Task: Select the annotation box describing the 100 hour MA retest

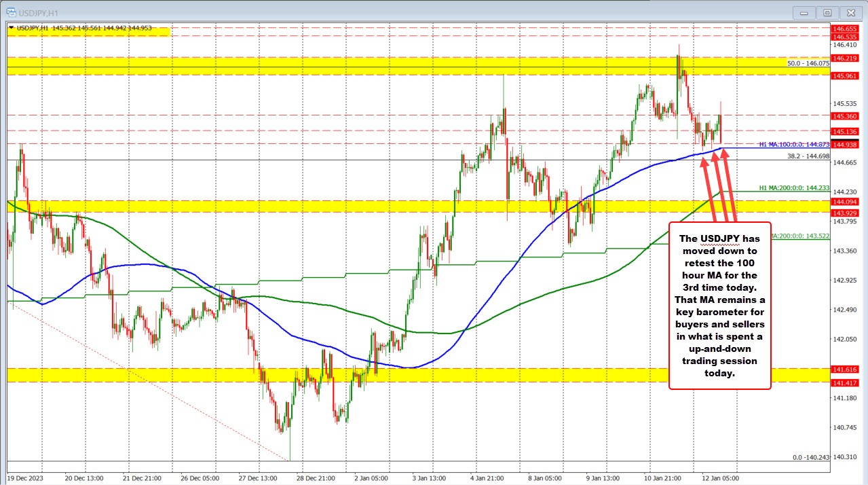Action: pyautogui.click(x=719, y=303)
